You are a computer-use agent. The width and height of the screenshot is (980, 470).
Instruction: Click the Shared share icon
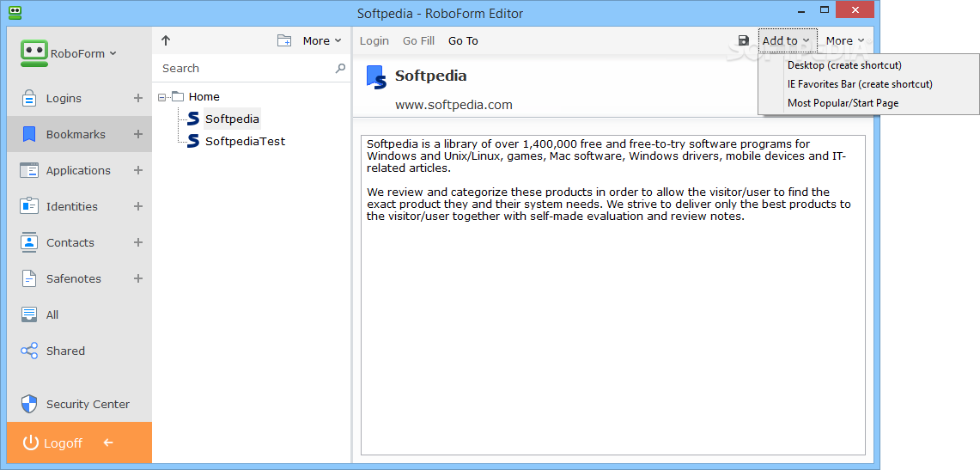(x=28, y=351)
